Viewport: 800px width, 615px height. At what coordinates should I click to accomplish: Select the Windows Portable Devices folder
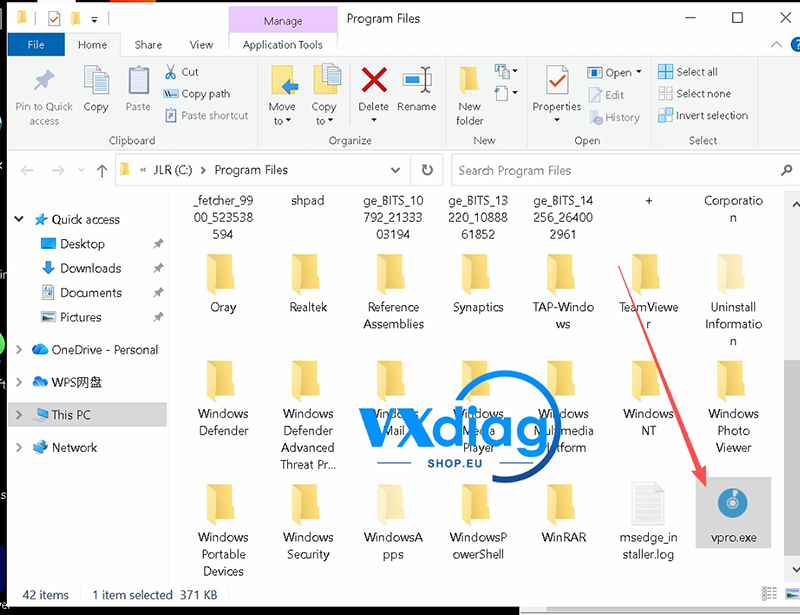[x=223, y=530]
